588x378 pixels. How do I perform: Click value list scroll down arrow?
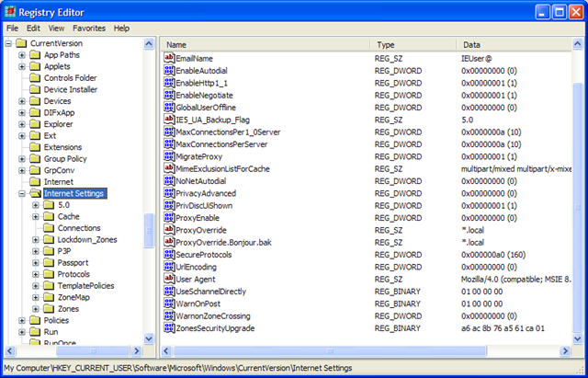coord(578,338)
